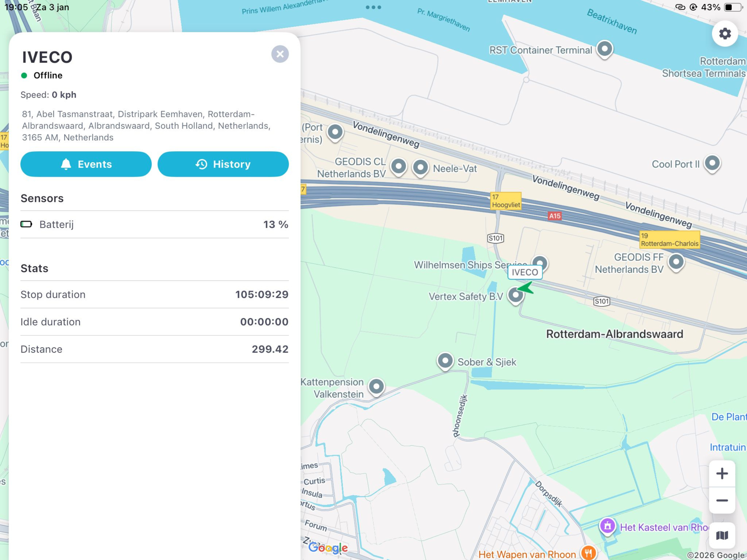The image size is (747, 560).
Task: Click the Sensors section heading
Action: 42,198
